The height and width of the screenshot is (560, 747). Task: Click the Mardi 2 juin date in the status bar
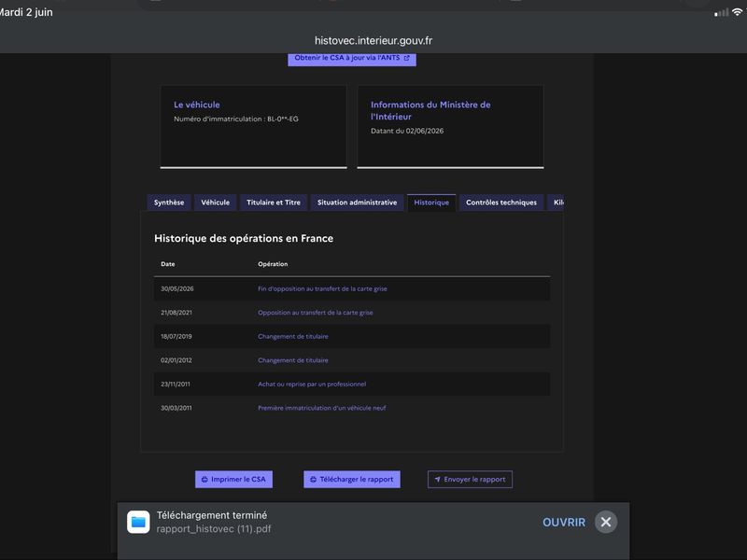click(26, 12)
